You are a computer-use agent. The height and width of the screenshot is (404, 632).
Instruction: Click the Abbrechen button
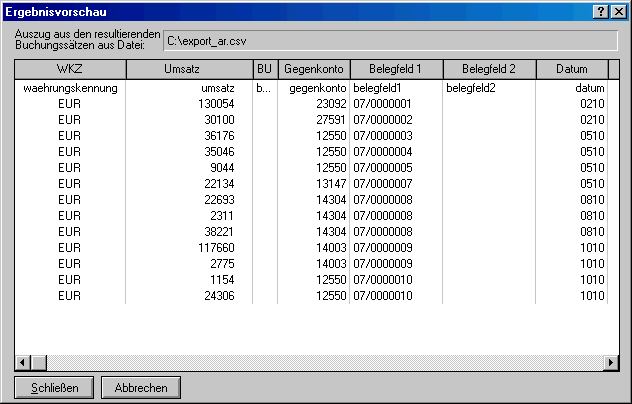point(141,387)
